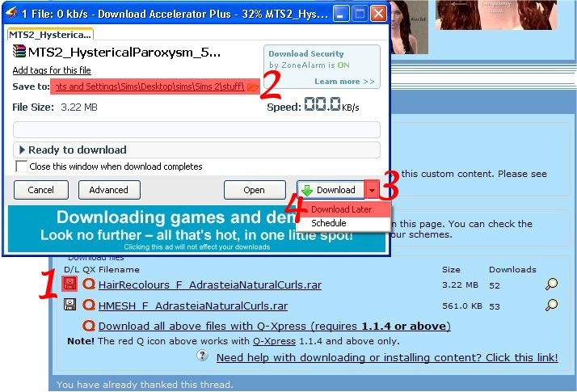577x392 pixels.
Task: Click the download count 53
Action: pos(495,306)
